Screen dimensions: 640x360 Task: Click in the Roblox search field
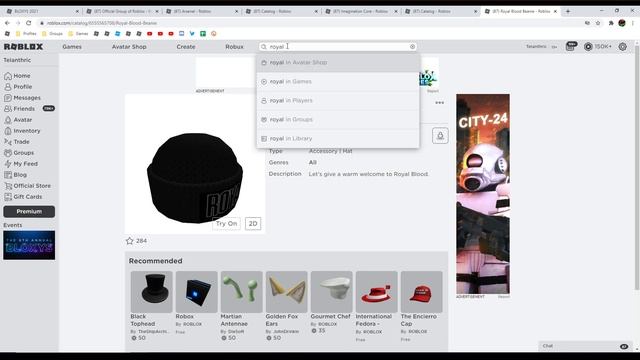[x=339, y=47]
